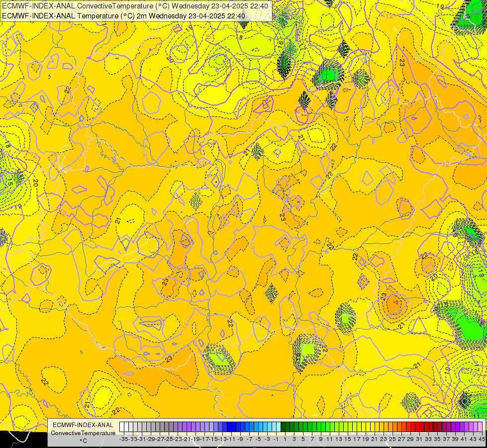Click the ConvectiveTemperature label in the legend
Screen dimensions: 487x448
[x=83, y=433]
